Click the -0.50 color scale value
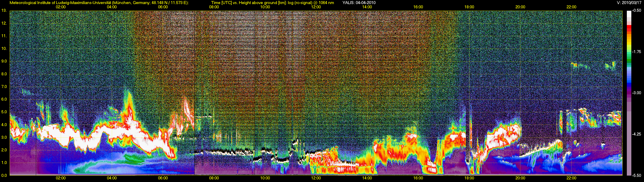Image resolution: width=644 pixels, height=182 pixels. tap(636, 11)
